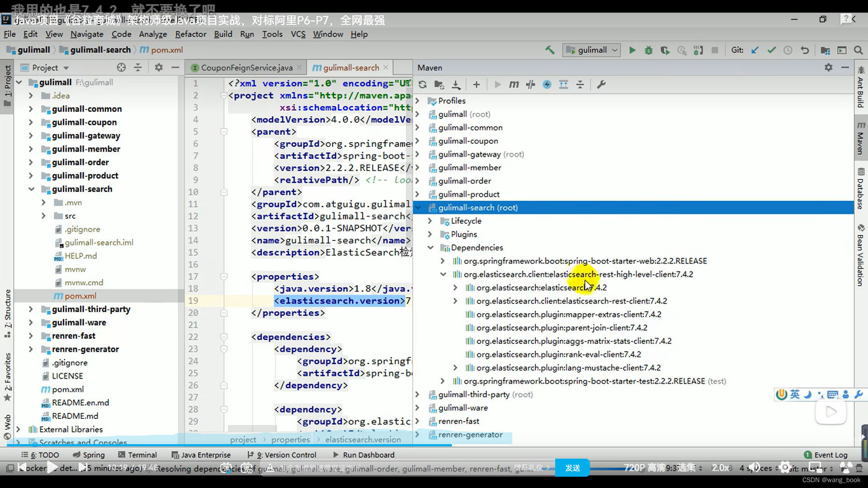Select the Maven download sources icon
Screen dimensions: 868x488
pyautogui.click(x=457, y=84)
